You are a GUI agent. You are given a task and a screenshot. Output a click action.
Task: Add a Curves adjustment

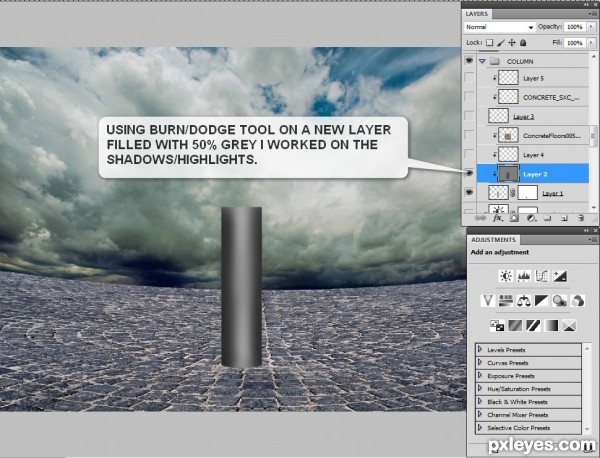click(541, 276)
